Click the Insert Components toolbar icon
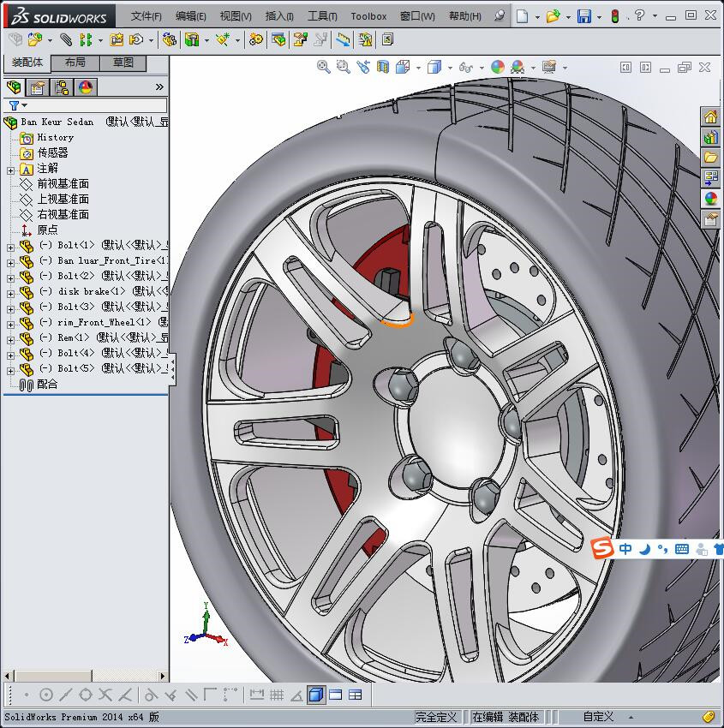The image size is (724, 728). [x=35, y=40]
